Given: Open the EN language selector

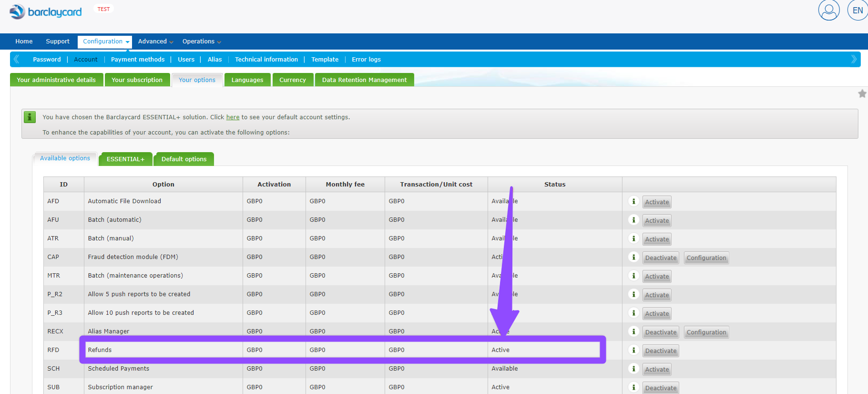Looking at the screenshot, I should (858, 10).
